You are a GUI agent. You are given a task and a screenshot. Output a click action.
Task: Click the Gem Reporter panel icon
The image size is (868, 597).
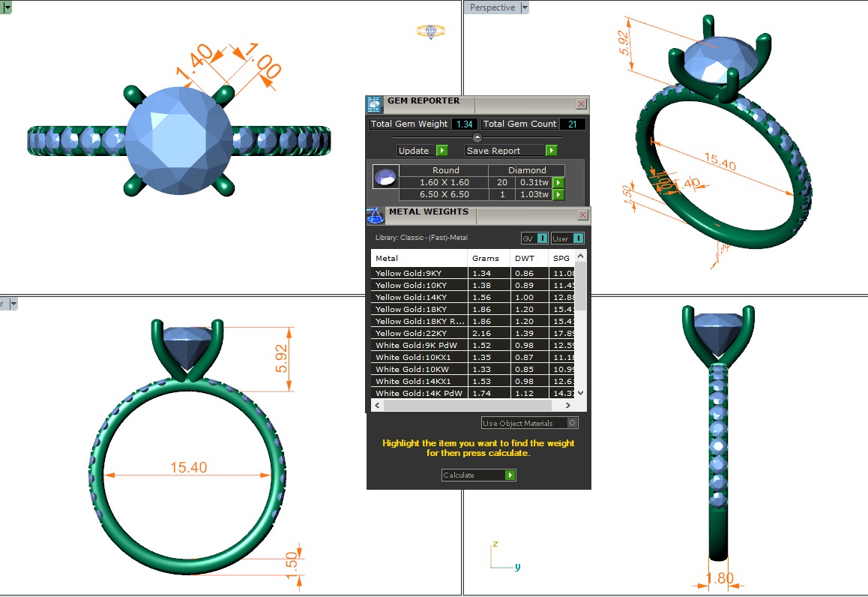pos(374,104)
